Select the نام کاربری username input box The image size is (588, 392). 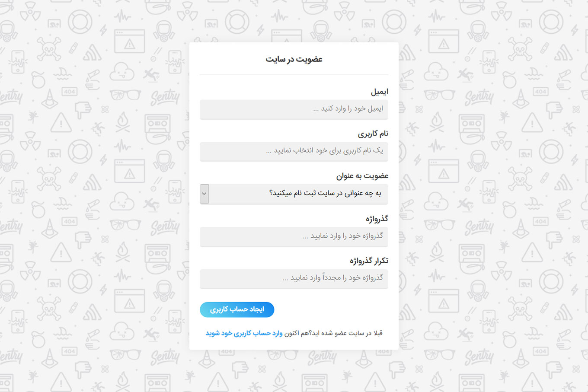pos(294,151)
